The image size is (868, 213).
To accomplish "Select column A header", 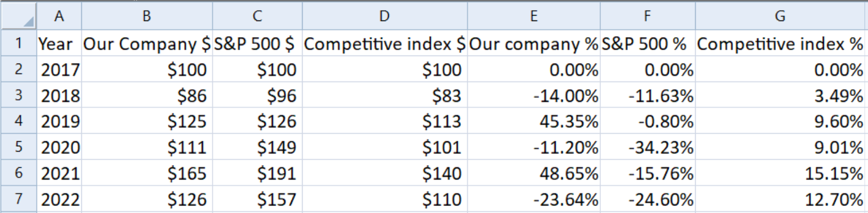I will tap(59, 16).
